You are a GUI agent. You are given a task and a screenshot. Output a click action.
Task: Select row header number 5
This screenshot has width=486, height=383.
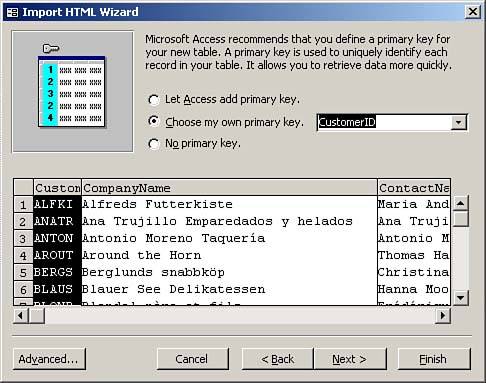click(23, 272)
